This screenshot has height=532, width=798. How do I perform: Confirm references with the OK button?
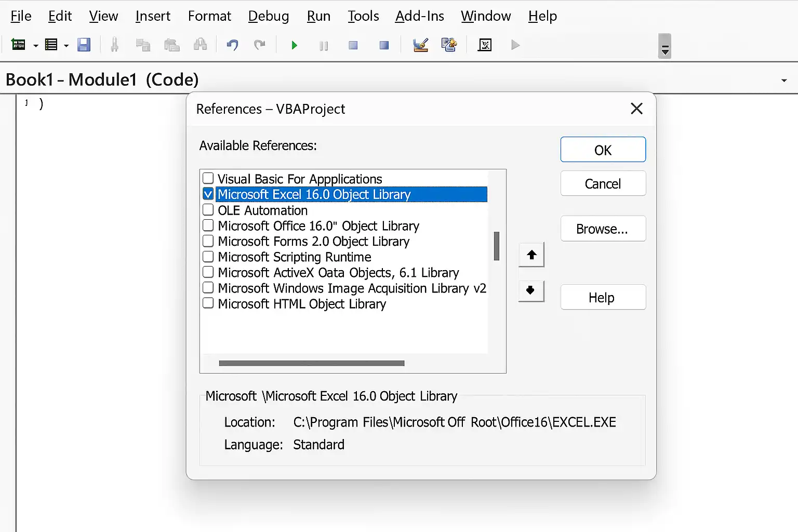(x=603, y=150)
